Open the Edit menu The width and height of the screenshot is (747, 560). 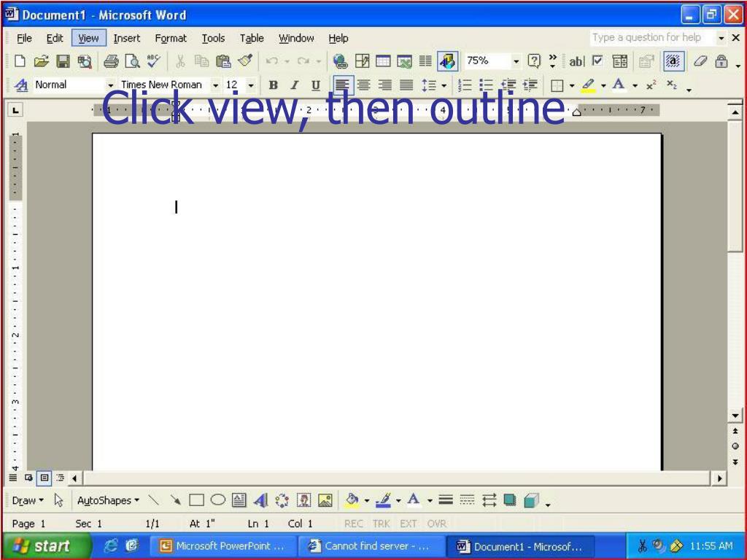[x=55, y=38]
